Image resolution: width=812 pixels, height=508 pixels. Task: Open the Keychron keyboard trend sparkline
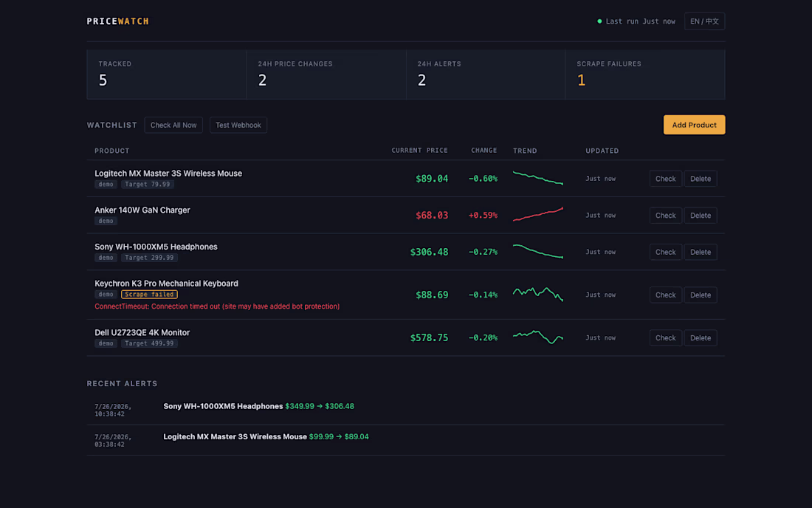(537, 294)
